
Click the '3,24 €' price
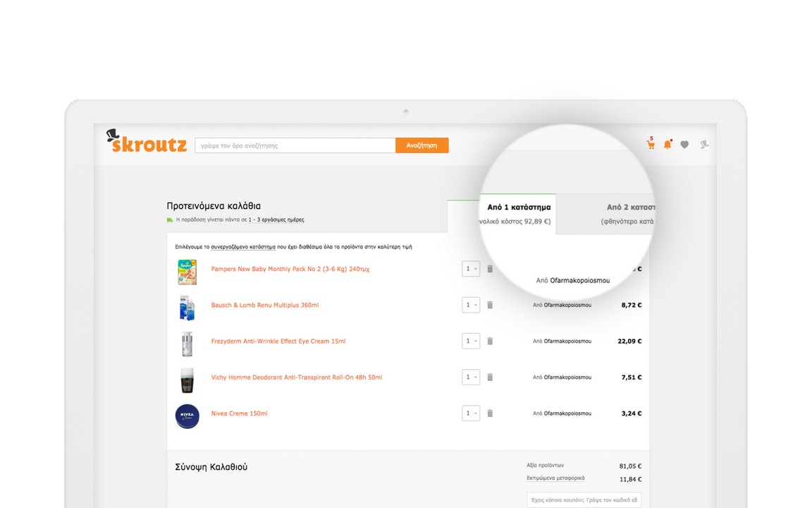point(632,413)
